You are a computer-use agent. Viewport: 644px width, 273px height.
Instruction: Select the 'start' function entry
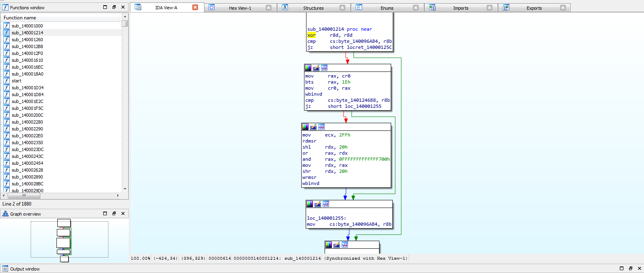point(17,81)
